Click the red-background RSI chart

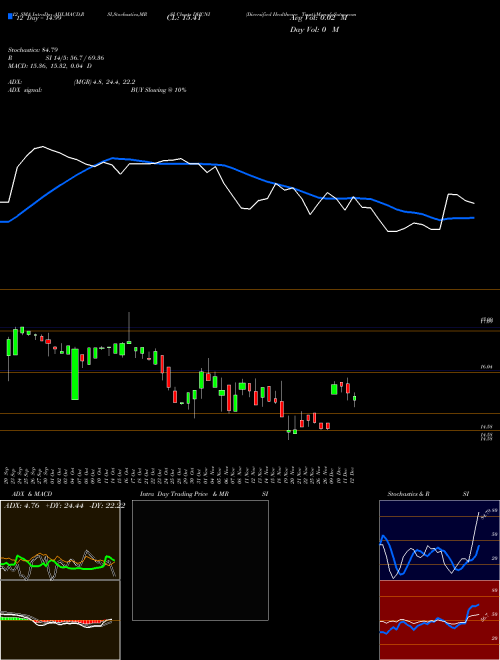click(439, 620)
